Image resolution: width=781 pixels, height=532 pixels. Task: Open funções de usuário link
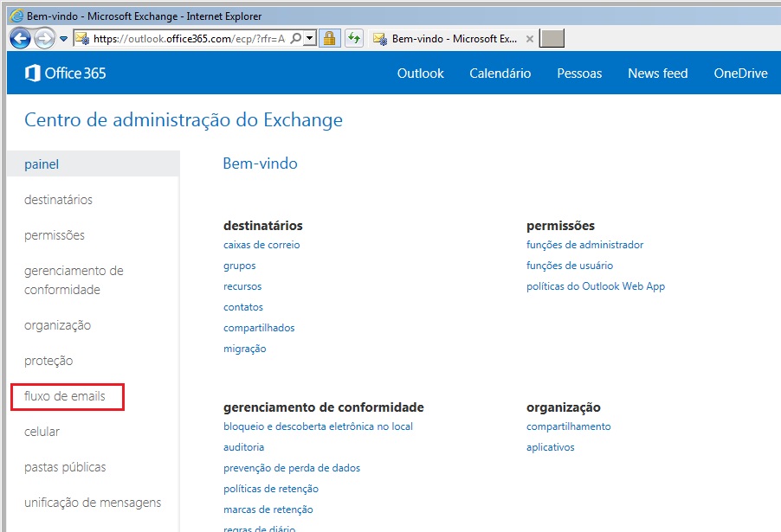pyautogui.click(x=570, y=266)
